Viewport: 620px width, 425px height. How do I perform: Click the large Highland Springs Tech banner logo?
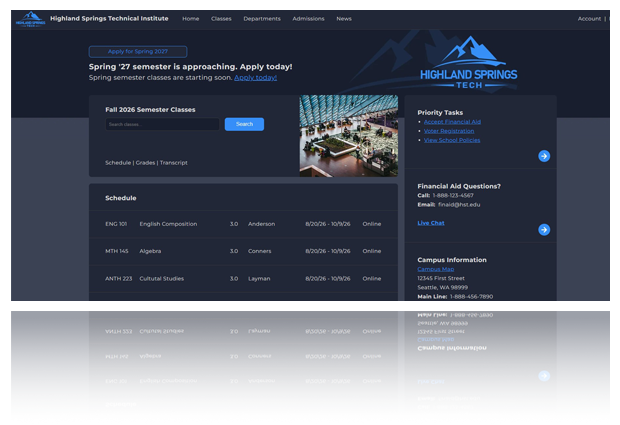(x=469, y=63)
